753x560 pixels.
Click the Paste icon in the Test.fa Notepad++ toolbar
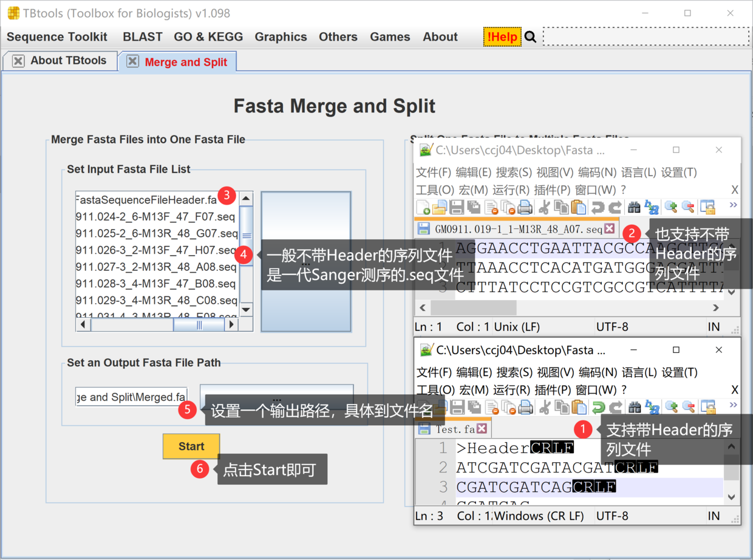pos(579,407)
